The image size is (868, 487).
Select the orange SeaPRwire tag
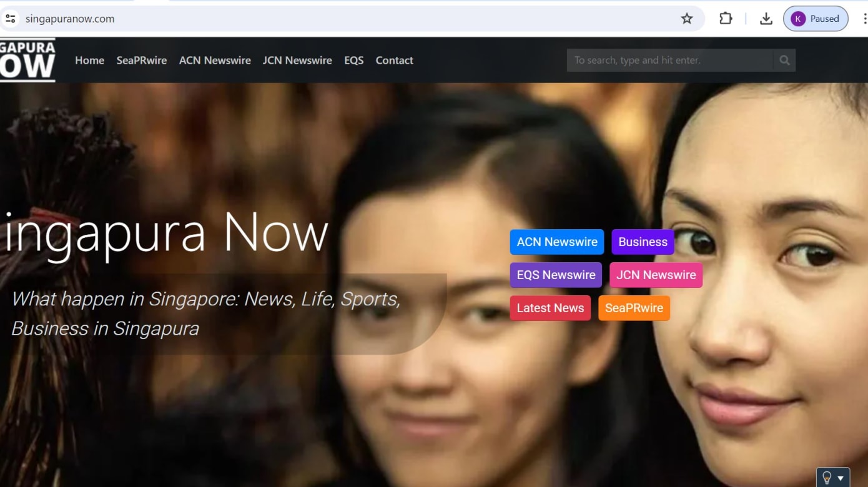click(x=634, y=308)
